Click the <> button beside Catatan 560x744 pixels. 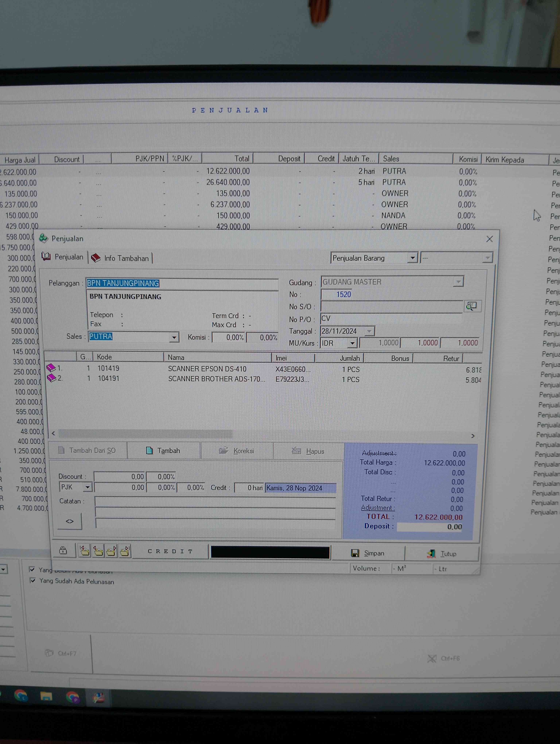[70, 521]
